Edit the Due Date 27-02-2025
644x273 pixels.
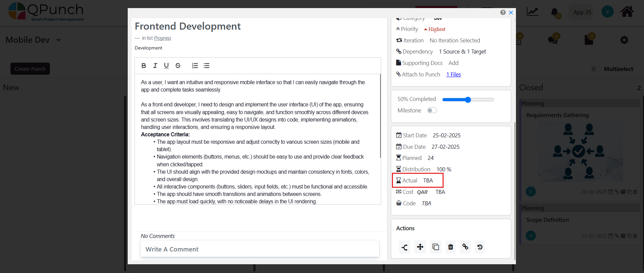(446, 147)
